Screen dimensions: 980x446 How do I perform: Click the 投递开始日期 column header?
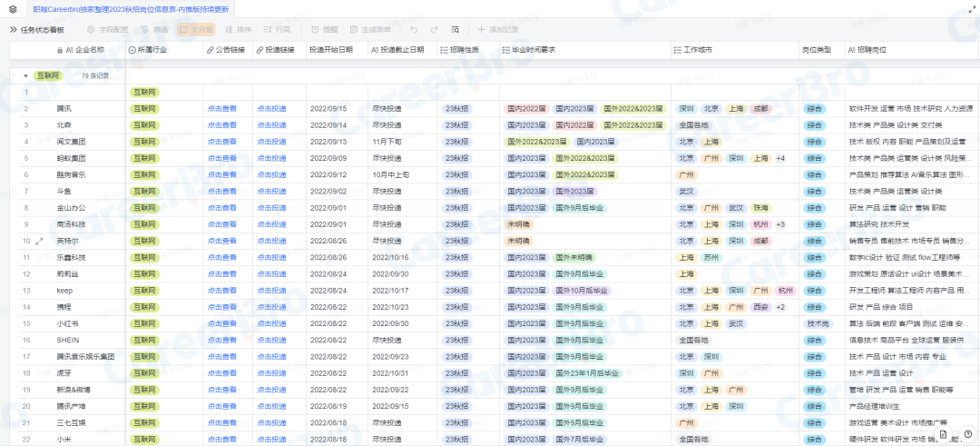337,49
